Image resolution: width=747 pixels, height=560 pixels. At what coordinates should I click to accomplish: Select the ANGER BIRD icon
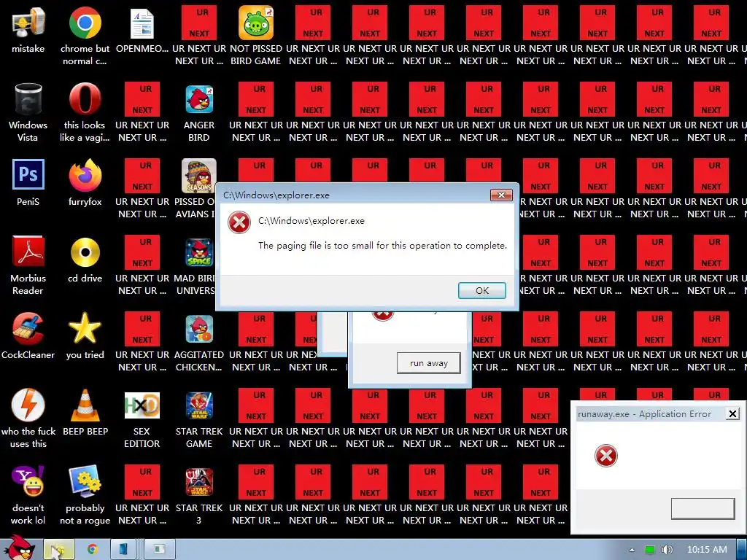(199, 99)
